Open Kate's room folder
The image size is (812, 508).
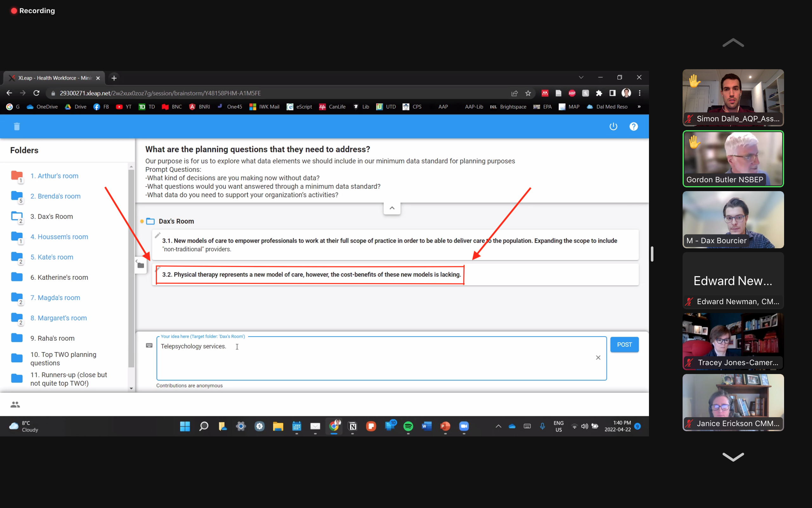coord(52,257)
